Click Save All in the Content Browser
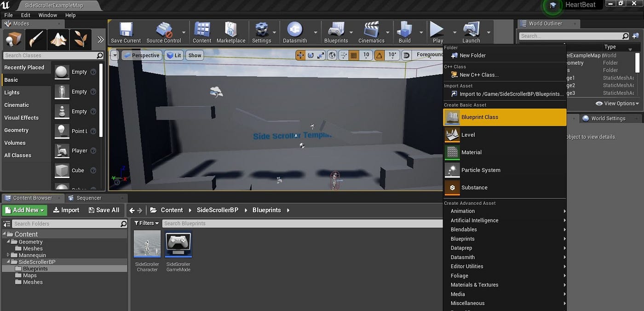 (x=104, y=210)
